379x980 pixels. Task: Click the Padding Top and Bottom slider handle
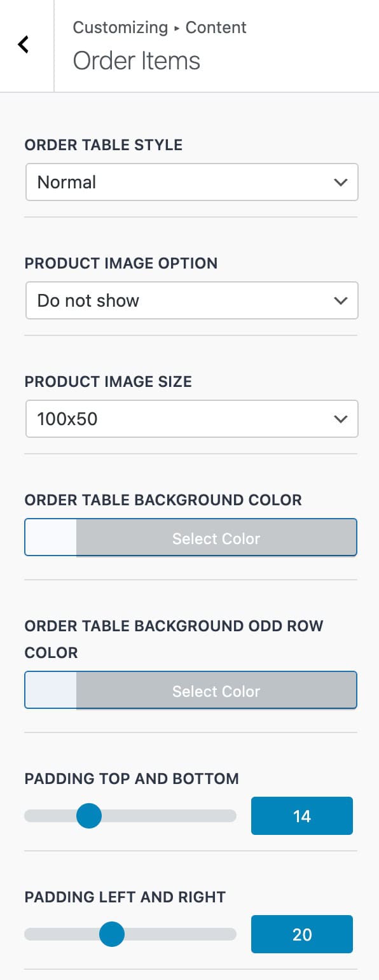click(89, 816)
